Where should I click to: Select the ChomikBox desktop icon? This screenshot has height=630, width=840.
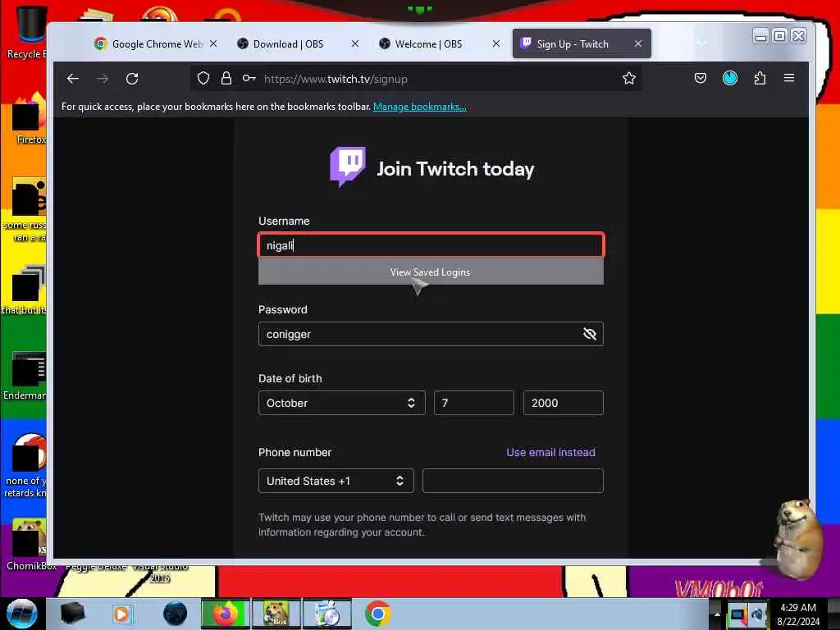click(30, 544)
